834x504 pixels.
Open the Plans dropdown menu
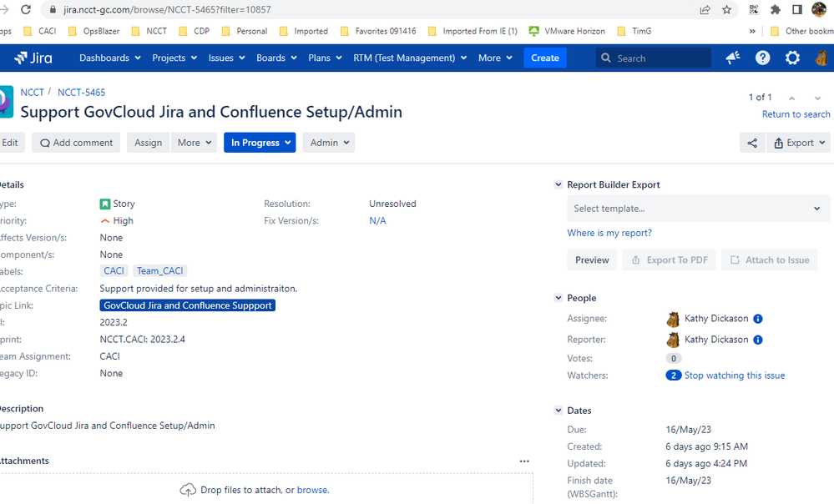[325, 58]
